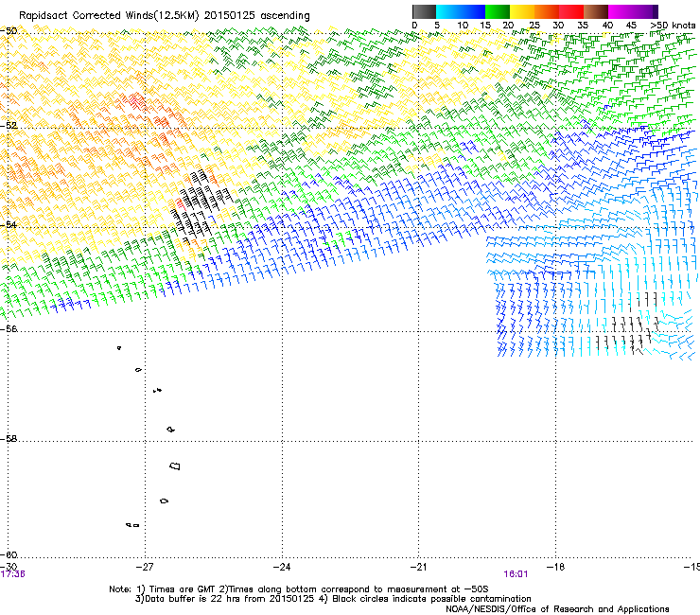Click the -58 latitude axis label
The image size is (700, 615).
(x=9, y=439)
